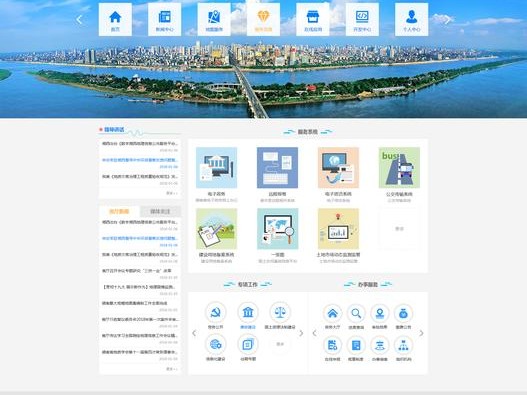Open the land market chart monitoring card
527x395 pixels.
(x=338, y=229)
